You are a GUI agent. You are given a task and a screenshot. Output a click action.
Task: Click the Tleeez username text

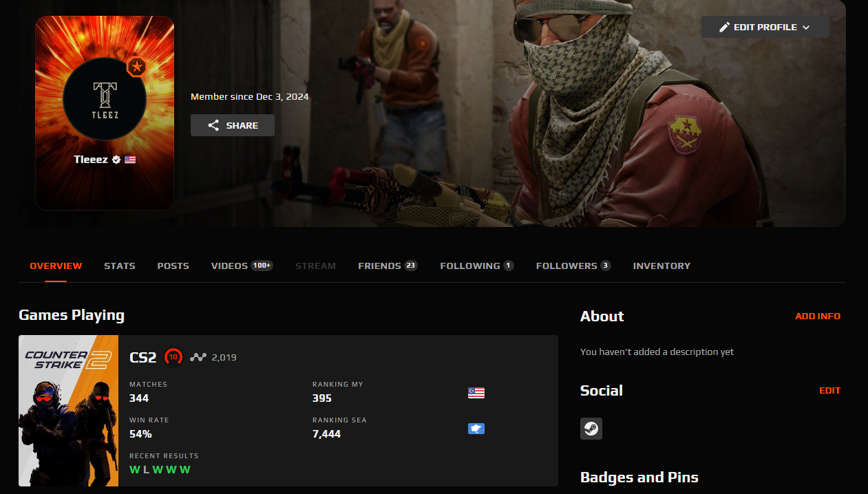[x=91, y=160]
